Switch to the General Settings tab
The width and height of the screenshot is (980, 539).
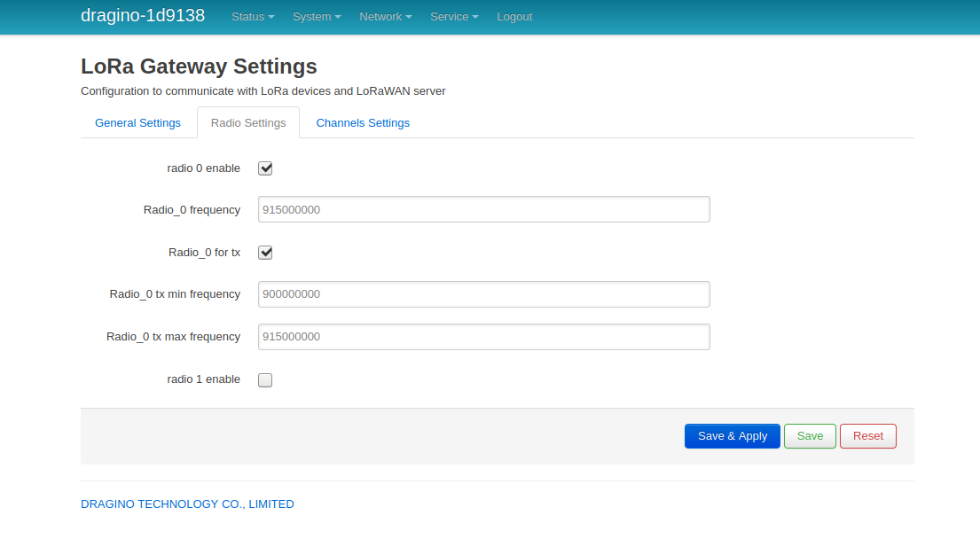point(137,123)
